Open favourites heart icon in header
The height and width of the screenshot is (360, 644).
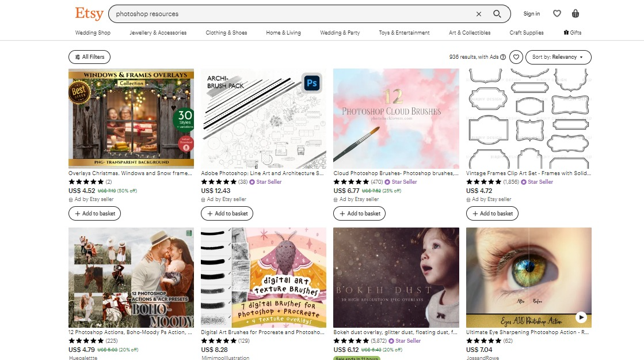[x=557, y=14]
